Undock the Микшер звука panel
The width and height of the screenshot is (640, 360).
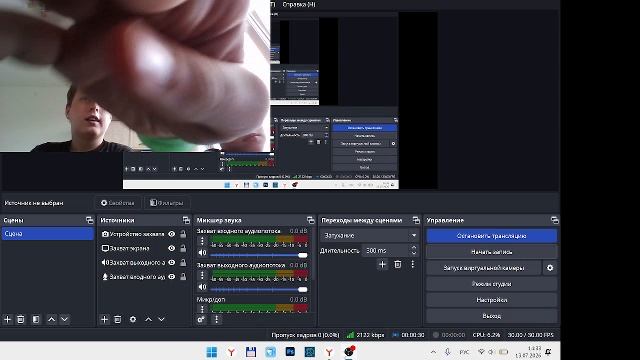pos(311,220)
